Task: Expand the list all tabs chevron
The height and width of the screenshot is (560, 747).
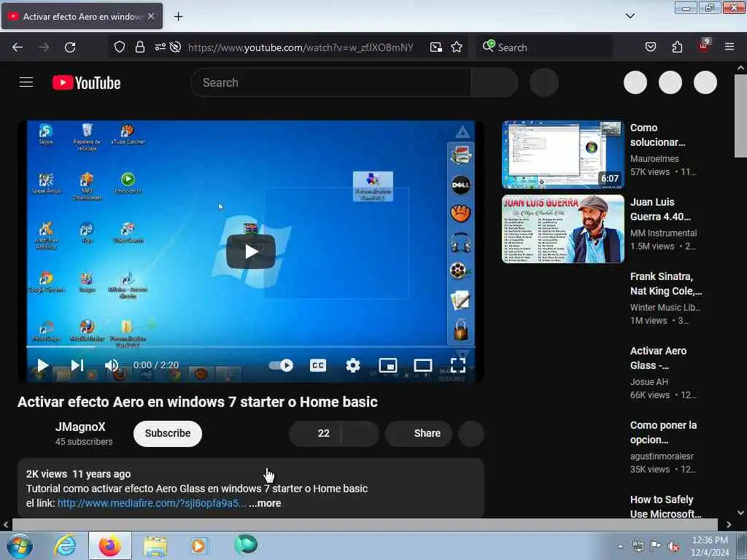Action: pyautogui.click(x=630, y=16)
